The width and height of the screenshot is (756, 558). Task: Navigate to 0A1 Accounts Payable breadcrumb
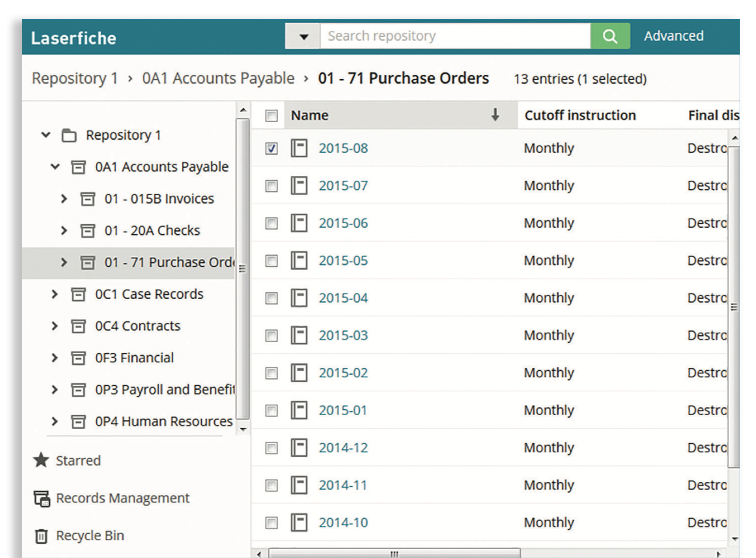tap(218, 78)
